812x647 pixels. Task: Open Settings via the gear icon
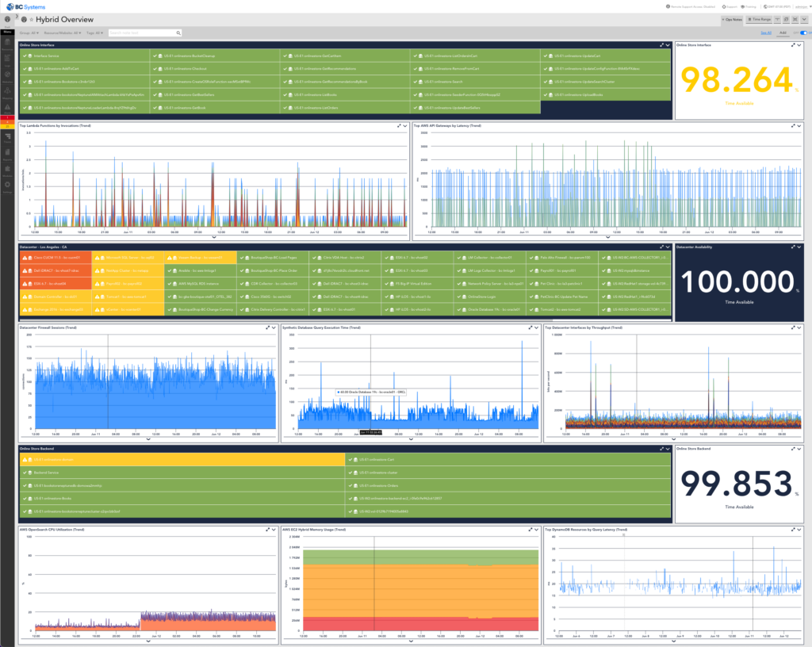tap(7, 182)
